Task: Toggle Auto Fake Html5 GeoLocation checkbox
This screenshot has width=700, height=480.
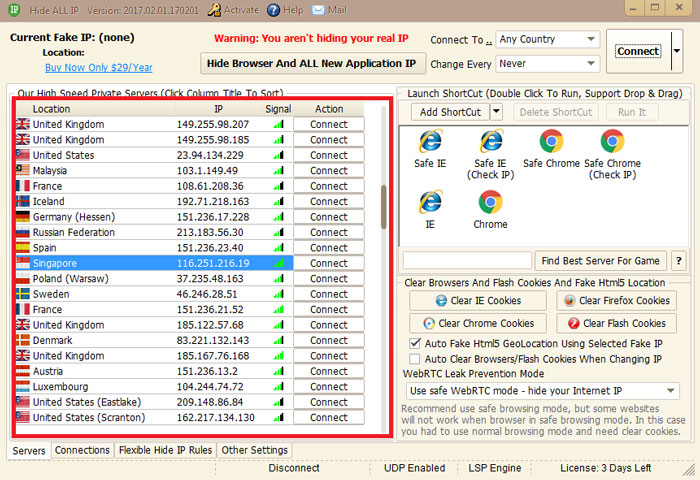Action: point(416,343)
